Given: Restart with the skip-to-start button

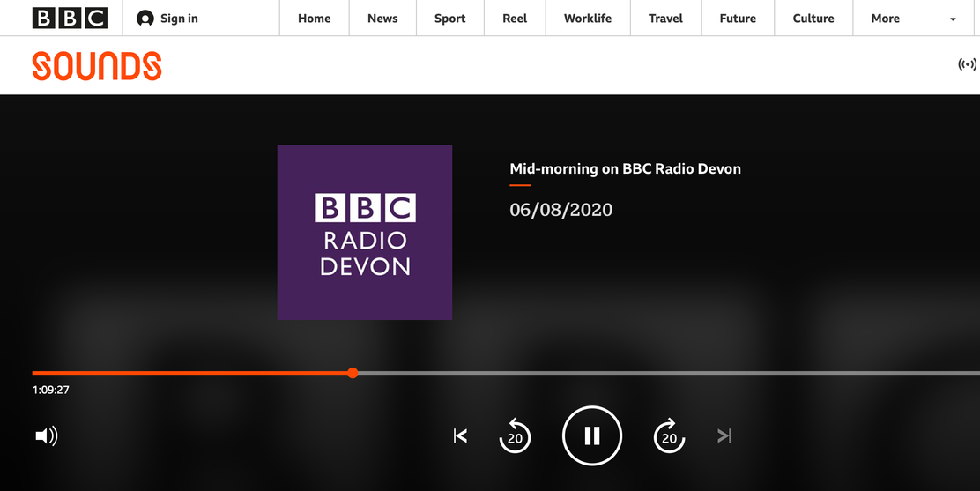Looking at the screenshot, I should [x=461, y=436].
